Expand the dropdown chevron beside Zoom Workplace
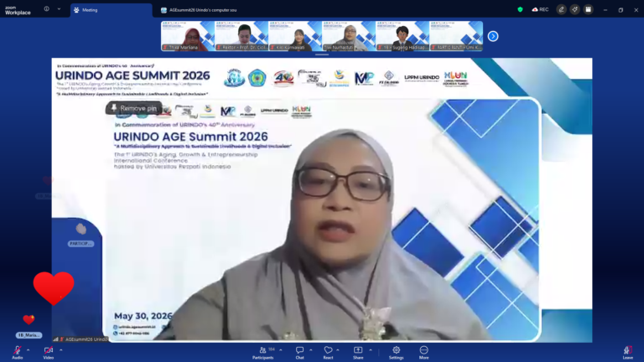Viewport: 644px width, 362px height. click(x=59, y=9)
